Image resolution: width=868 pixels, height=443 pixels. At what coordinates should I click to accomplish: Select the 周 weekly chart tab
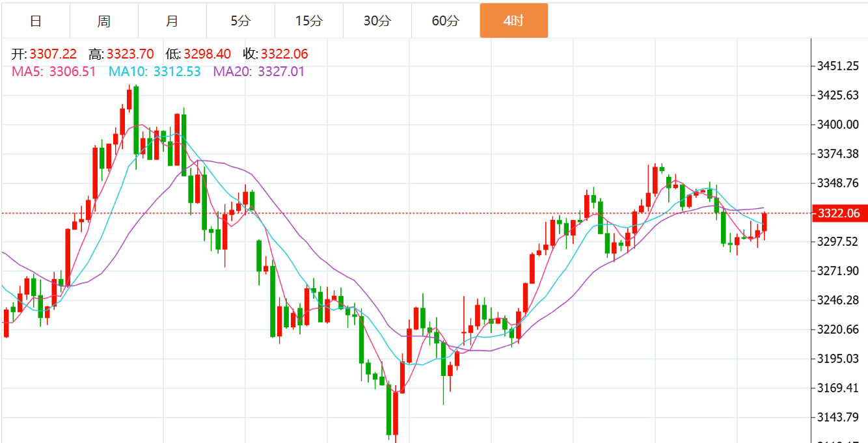[104, 21]
